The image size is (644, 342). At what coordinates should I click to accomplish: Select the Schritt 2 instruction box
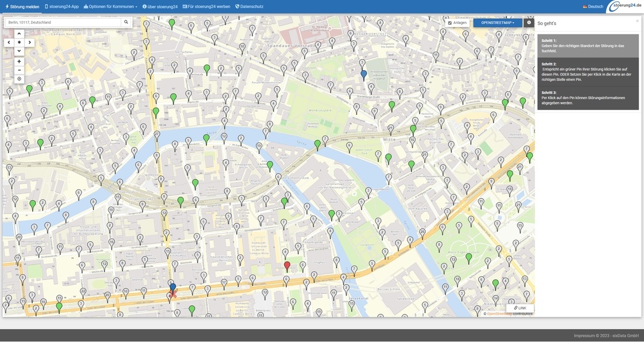point(588,71)
